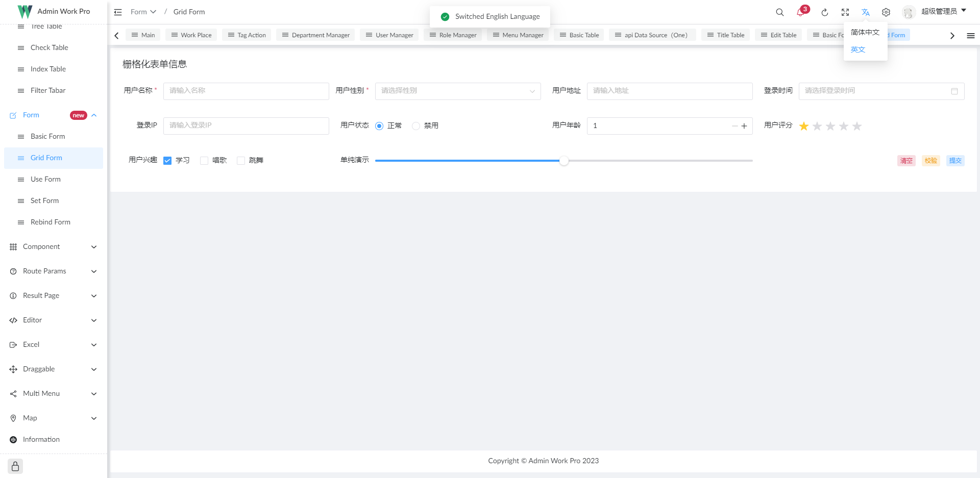This screenshot has height=478, width=980.
Task: Collapse the sidebar using the hamburger icon
Action: click(118, 12)
